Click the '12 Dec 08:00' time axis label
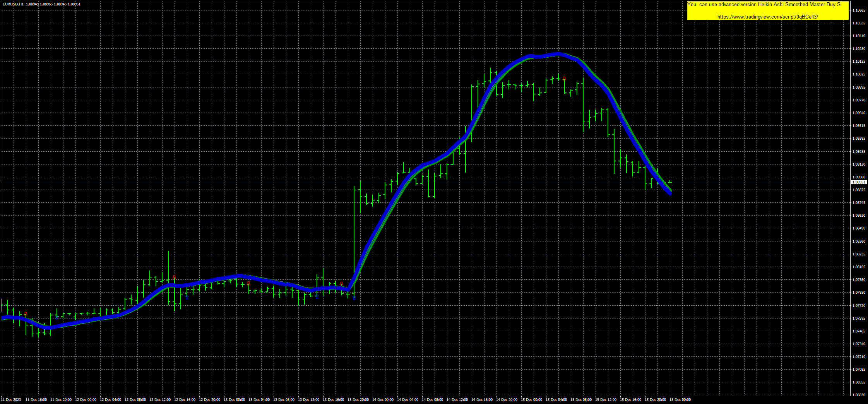 (x=135, y=400)
